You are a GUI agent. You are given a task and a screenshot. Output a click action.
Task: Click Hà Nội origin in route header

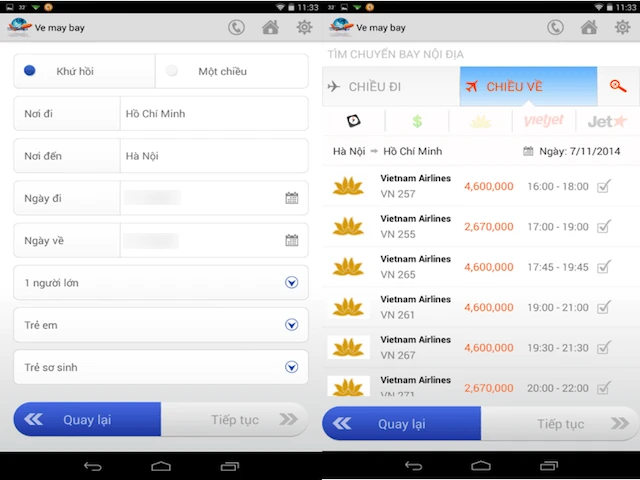(x=349, y=151)
